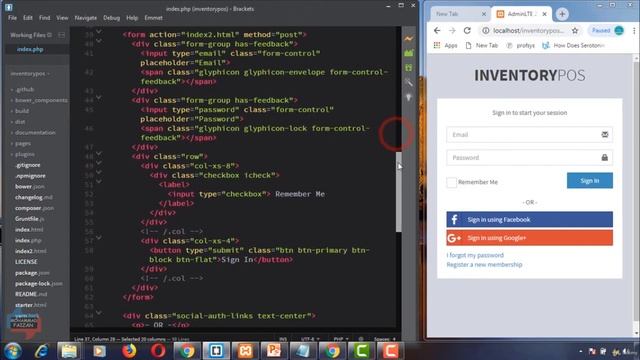The width and height of the screenshot is (640, 360).
Task: Close the AdminLTE browser tab
Action: pos(544,14)
